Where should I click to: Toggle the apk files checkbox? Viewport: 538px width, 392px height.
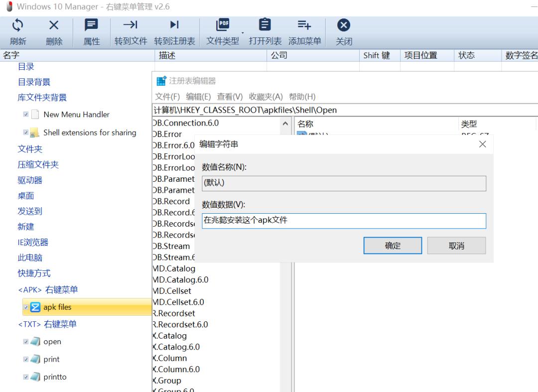26,307
